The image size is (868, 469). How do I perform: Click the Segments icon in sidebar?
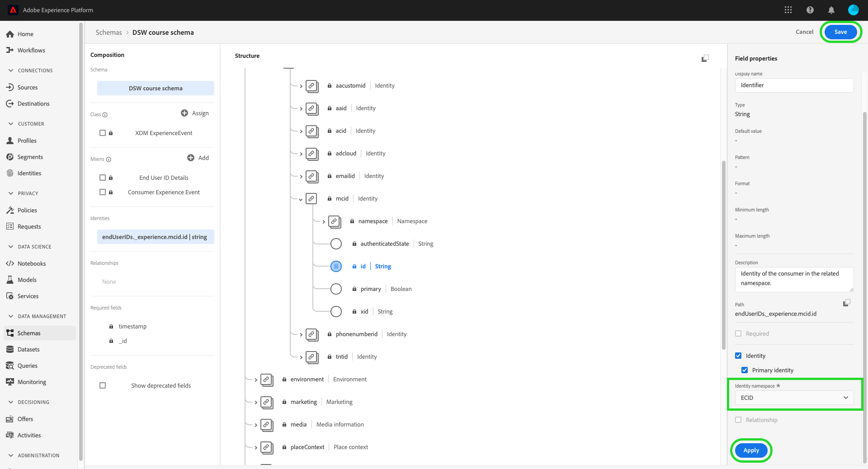click(x=10, y=157)
